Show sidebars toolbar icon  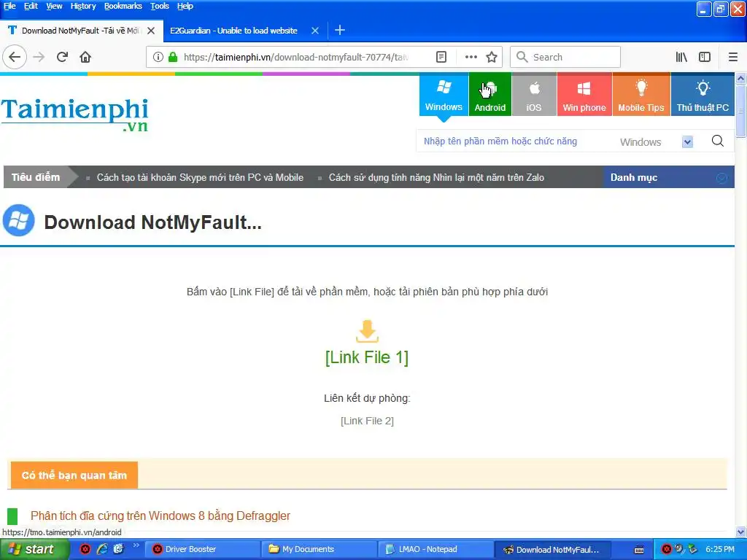[705, 57]
